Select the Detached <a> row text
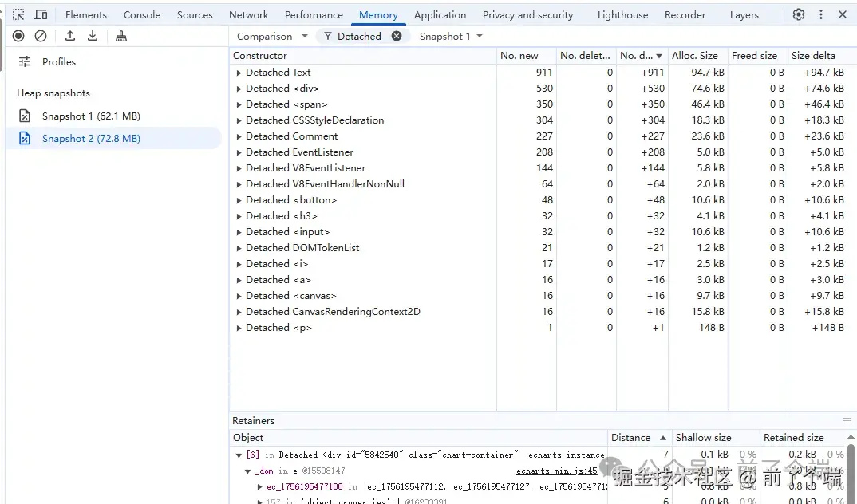Viewport: 857px width, 504px height. (x=278, y=280)
